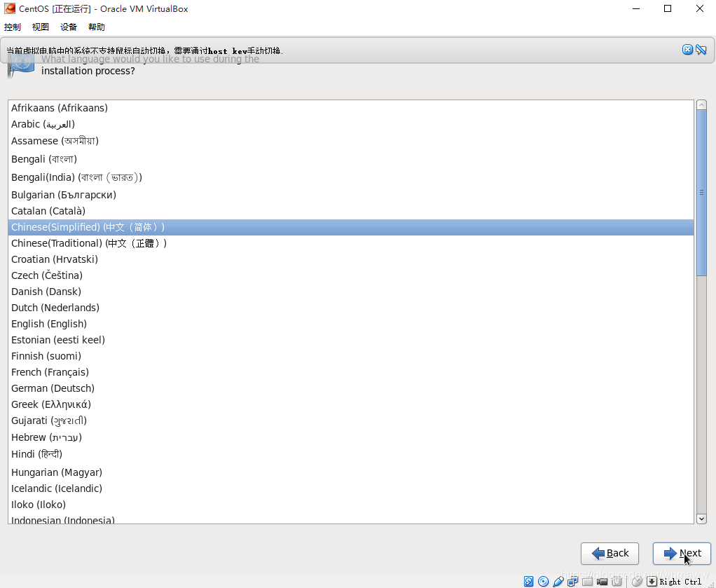The image size is (716, 588).
Task: Click the don't-show-again notification icon
Action: click(x=701, y=49)
